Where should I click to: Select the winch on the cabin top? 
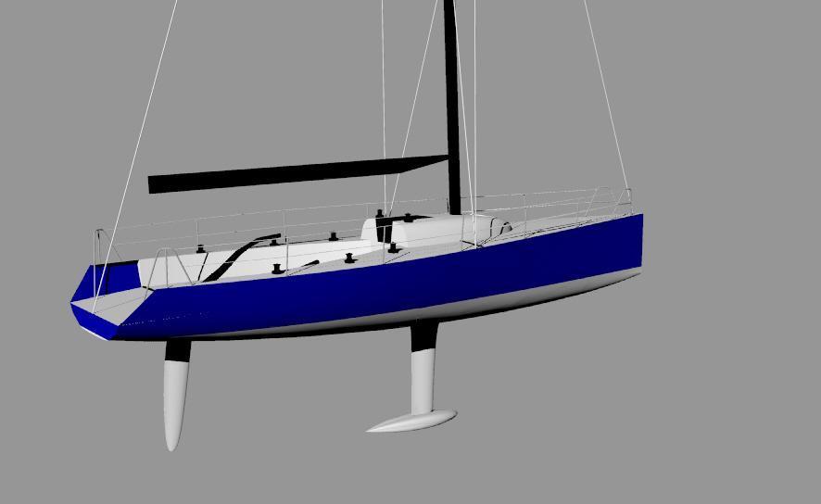click(407, 220)
